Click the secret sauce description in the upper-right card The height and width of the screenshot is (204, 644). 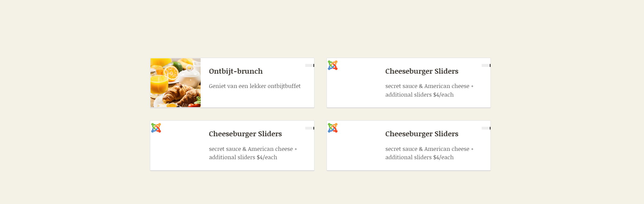(x=429, y=90)
